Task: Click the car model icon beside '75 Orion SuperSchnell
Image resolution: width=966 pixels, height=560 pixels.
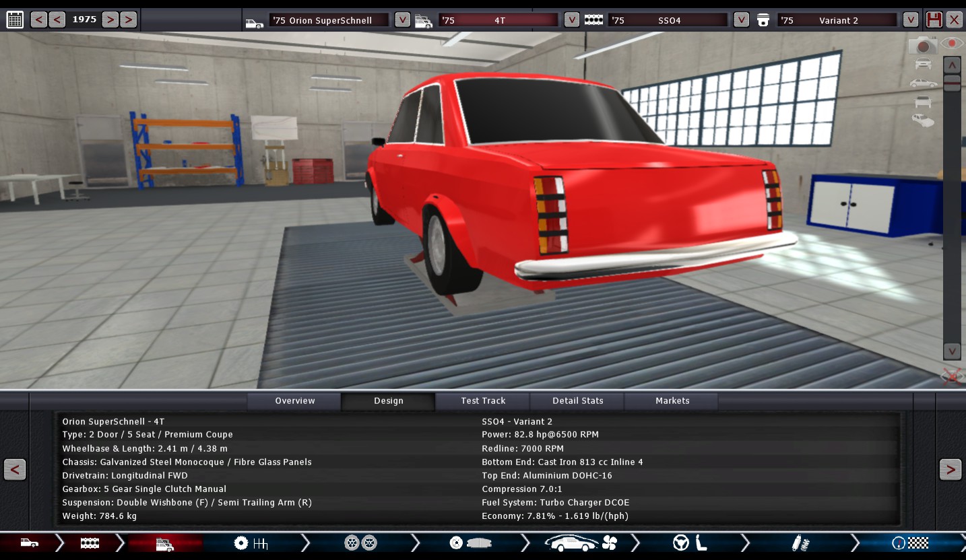Action: [x=255, y=22]
